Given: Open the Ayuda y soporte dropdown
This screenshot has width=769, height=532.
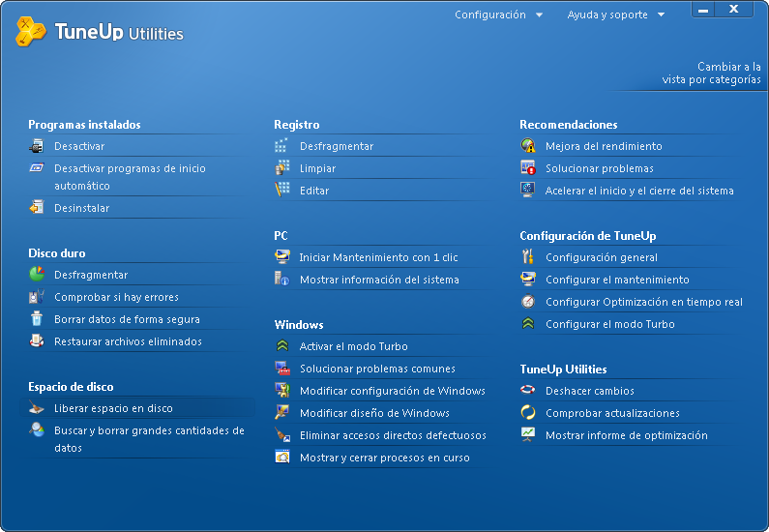Looking at the screenshot, I should click(x=615, y=15).
